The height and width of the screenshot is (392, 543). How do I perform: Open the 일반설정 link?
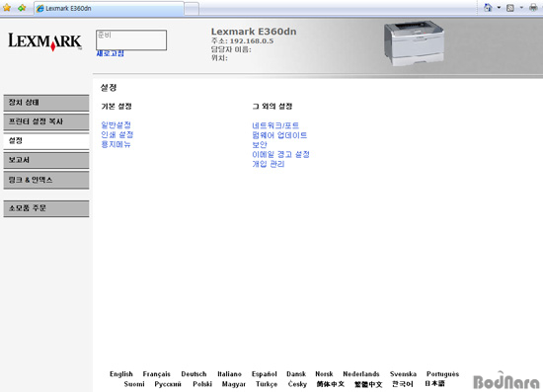116,125
